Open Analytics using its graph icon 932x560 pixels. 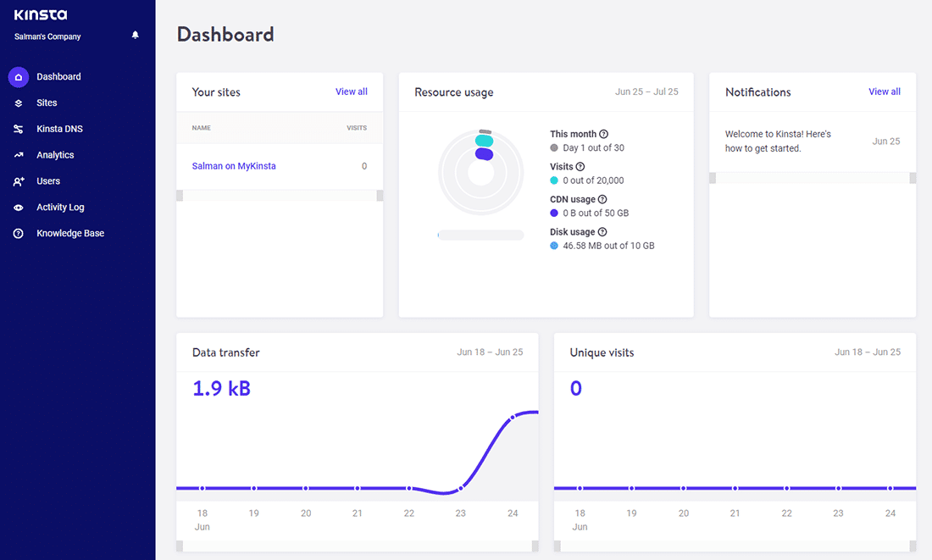(x=19, y=154)
